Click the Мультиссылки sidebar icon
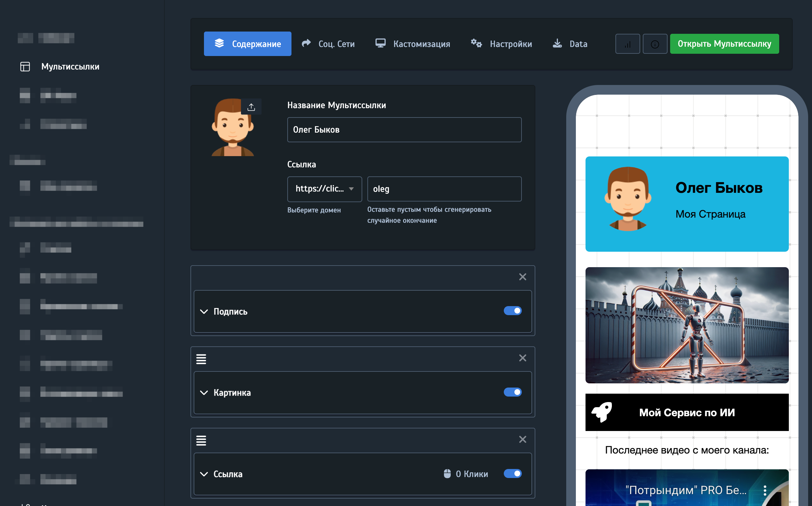Screen dimensions: 812x506 25,67
